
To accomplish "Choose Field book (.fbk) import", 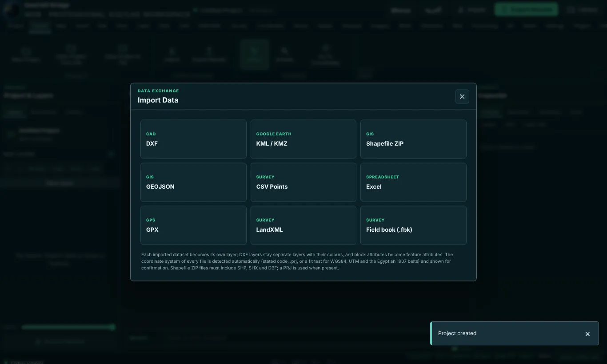I will [413, 225].
